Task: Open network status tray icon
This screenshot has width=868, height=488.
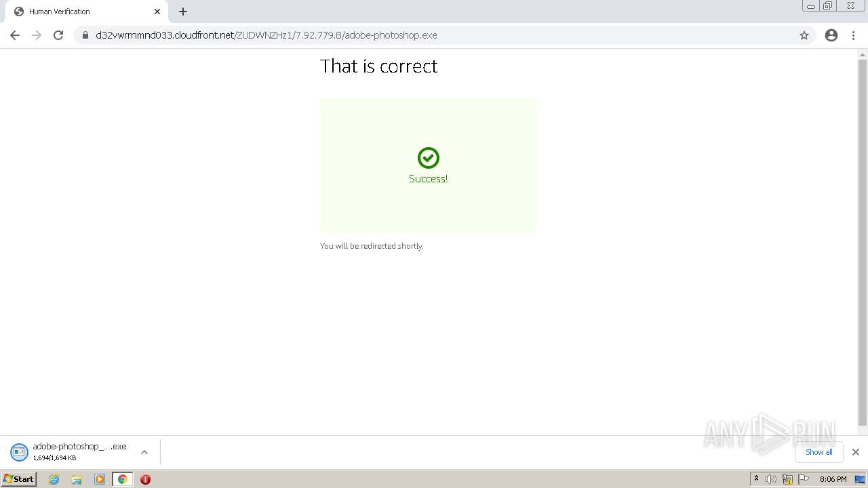Action: pos(787,479)
